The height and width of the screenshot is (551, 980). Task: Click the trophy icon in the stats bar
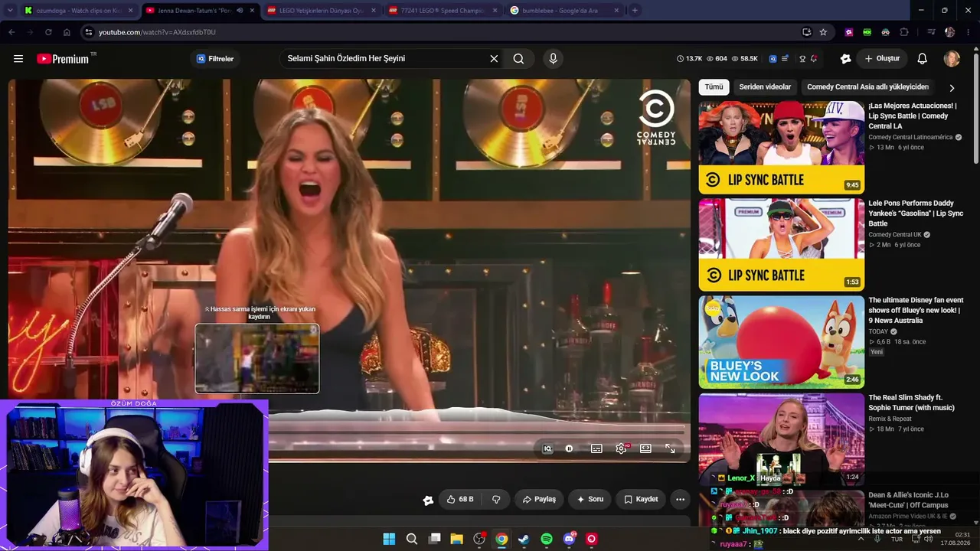[802, 59]
